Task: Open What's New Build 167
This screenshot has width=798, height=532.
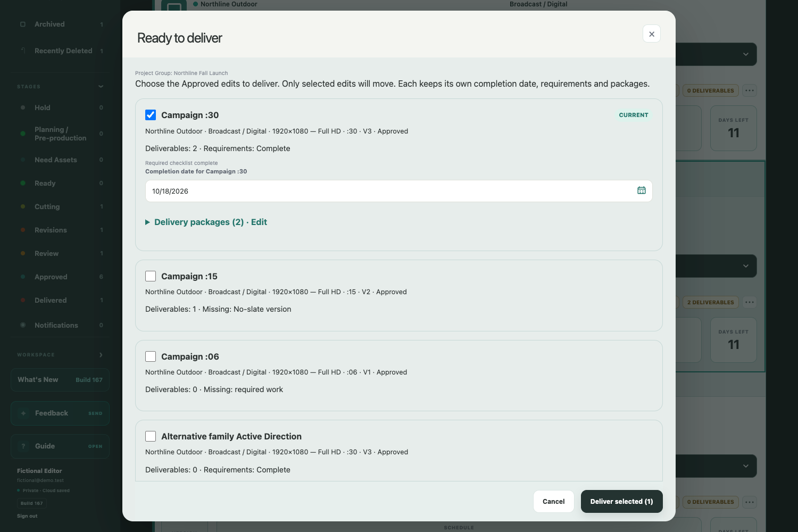Action: tap(60, 380)
